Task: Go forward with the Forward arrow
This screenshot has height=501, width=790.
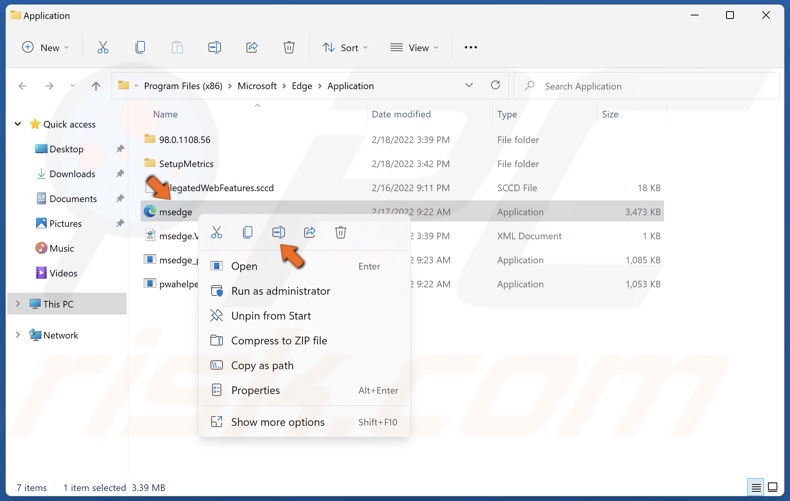Action: click(x=49, y=86)
